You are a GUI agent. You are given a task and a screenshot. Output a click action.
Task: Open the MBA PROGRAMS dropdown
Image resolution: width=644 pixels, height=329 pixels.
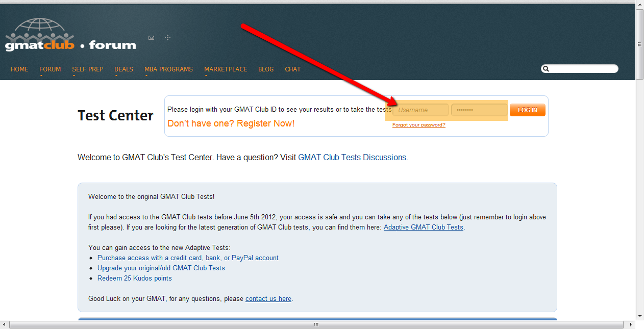(168, 69)
